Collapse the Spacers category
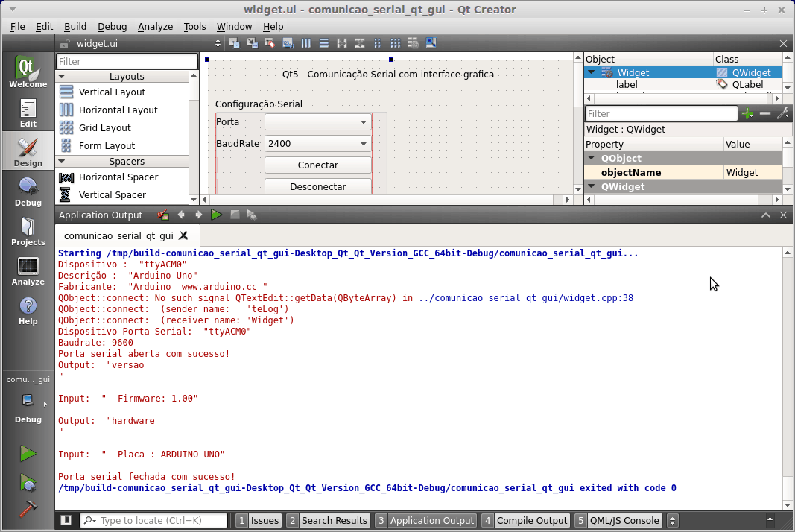795x532 pixels. [62, 161]
